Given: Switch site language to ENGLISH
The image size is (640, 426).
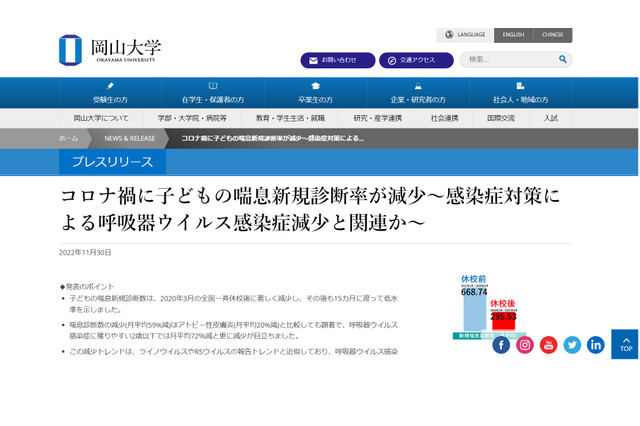Looking at the screenshot, I should (x=513, y=35).
